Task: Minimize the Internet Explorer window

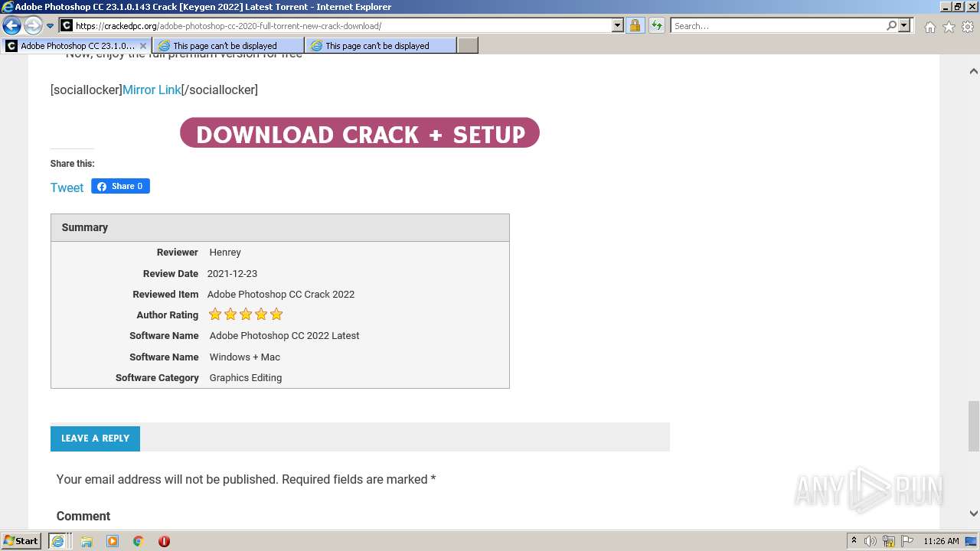Action: pos(946,7)
